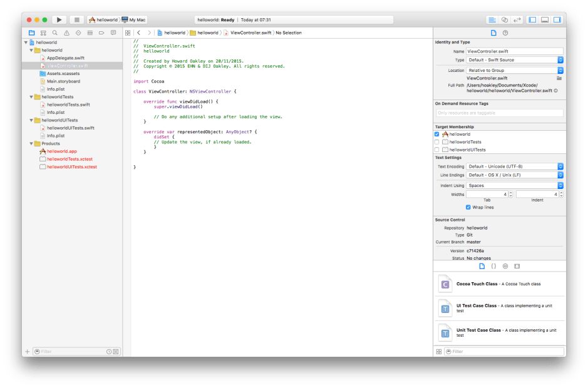Enable helloworldUITests target membership
The height and width of the screenshot is (388, 588).
click(x=436, y=148)
